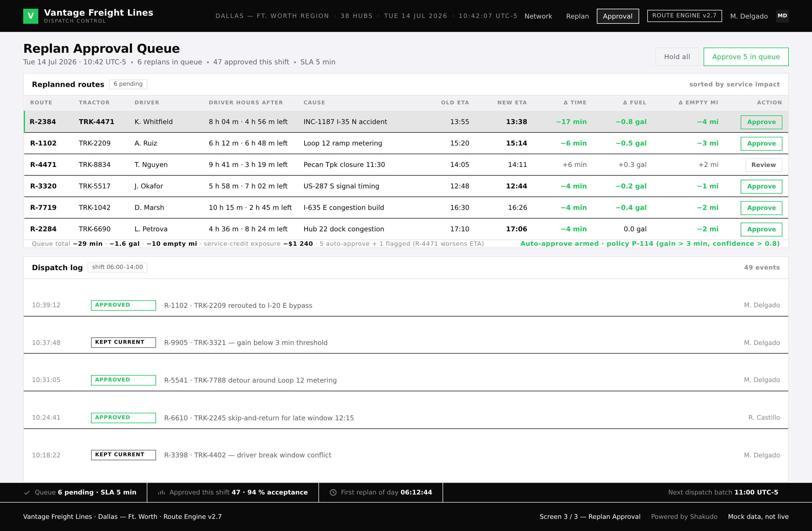The image size is (812, 531).
Task: Click the clock icon near First replan
Action: click(x=333, y=492)
